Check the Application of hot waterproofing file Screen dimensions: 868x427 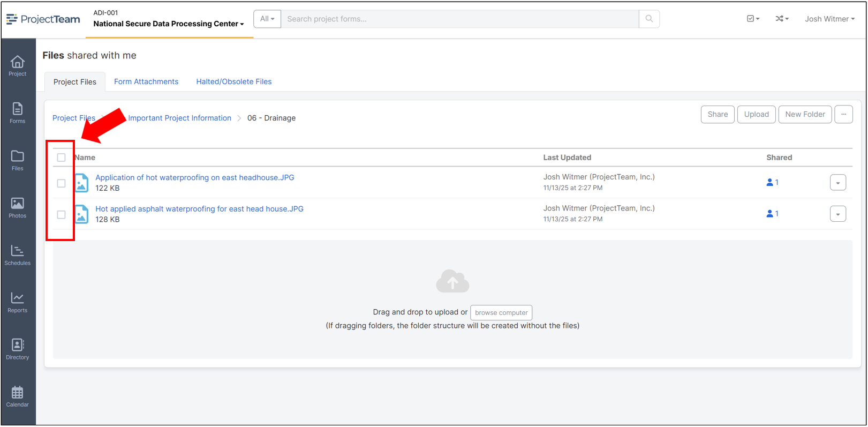pyautogui.click(x=62, y=183)
